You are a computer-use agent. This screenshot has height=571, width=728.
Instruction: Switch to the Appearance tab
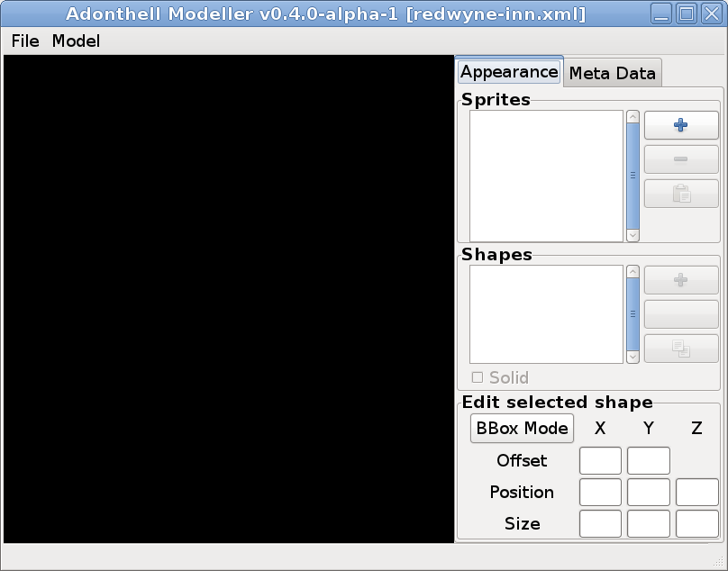click(509, 72)
